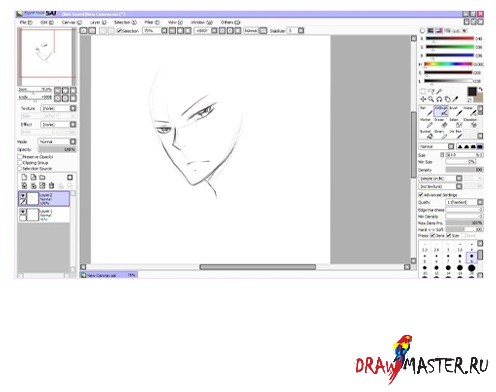
Task: Select the Deselect brush tool
Action: (x=470, y=123)
